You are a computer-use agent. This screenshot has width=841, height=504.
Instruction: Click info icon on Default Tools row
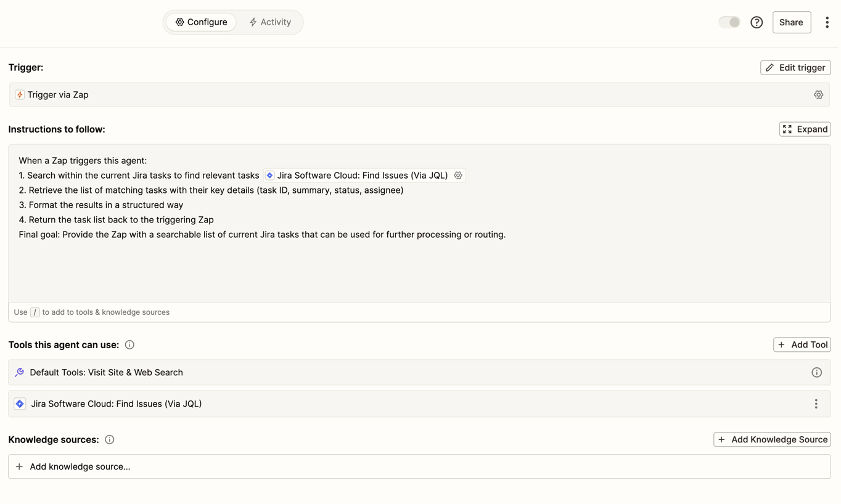[816, 373]
